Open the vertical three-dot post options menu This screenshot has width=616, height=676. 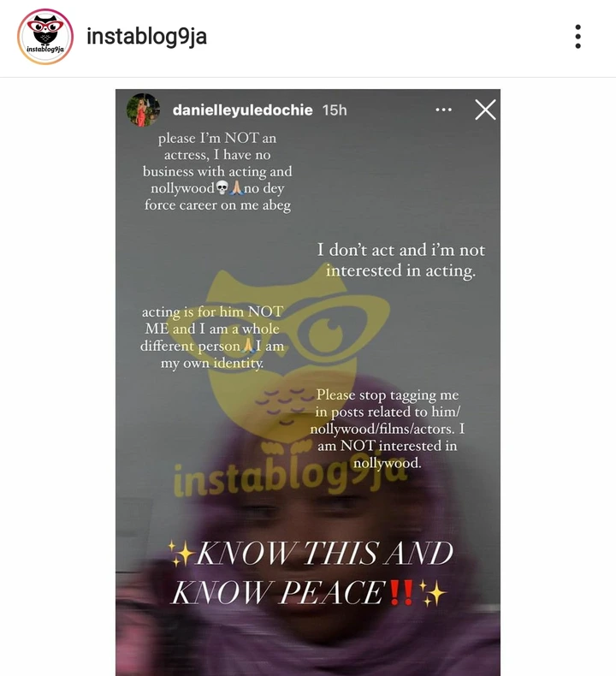[577, 37]
